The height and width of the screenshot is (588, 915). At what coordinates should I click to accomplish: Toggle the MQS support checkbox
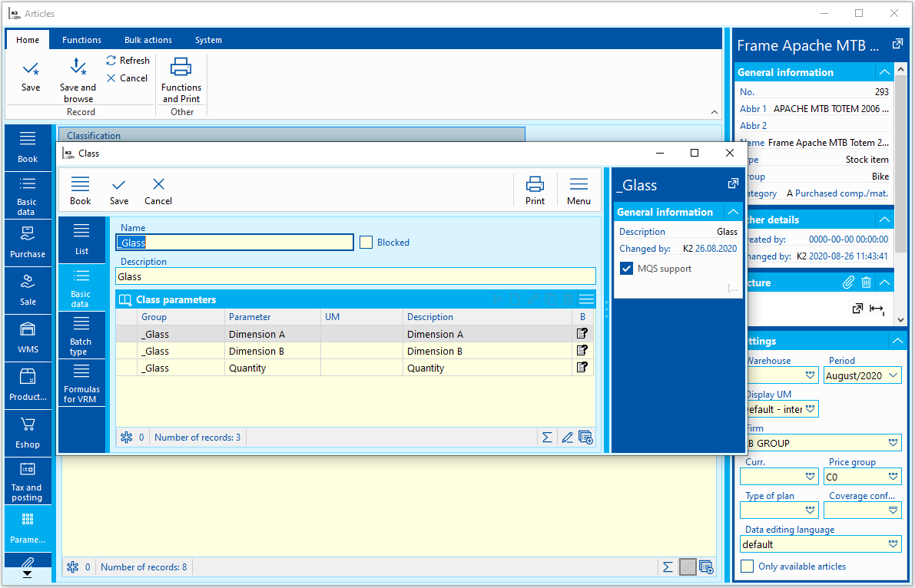tap(626, 269)
